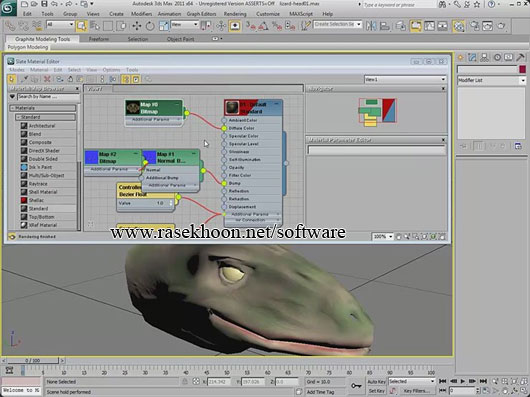Image resolution: width=530 pixels, height=397 pixels.
Task: Click the Pick Material eyedropper in Slate
Action: coord(24,79)
